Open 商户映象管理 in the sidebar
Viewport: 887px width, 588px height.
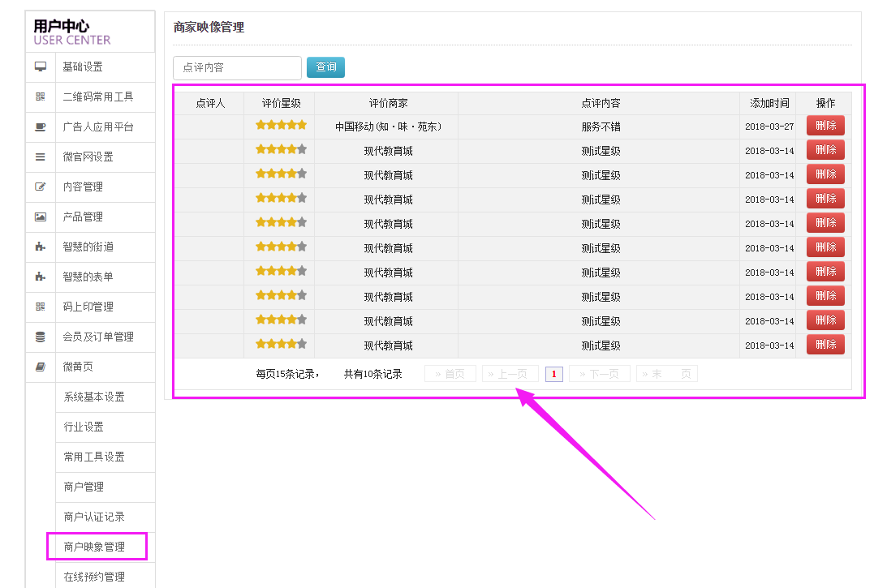click(x=95, y=547)
